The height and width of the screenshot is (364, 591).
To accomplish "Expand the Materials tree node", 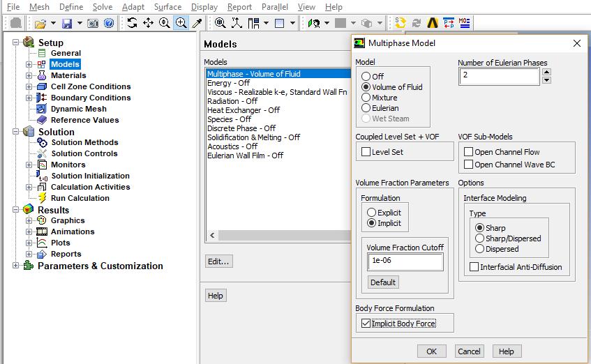I will coord(29,75).
